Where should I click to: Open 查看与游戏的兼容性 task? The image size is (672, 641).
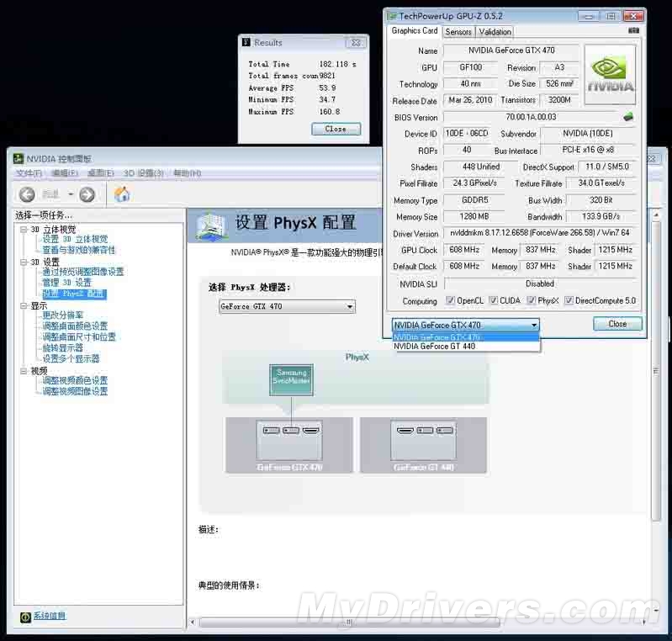[x=79, y=250]
